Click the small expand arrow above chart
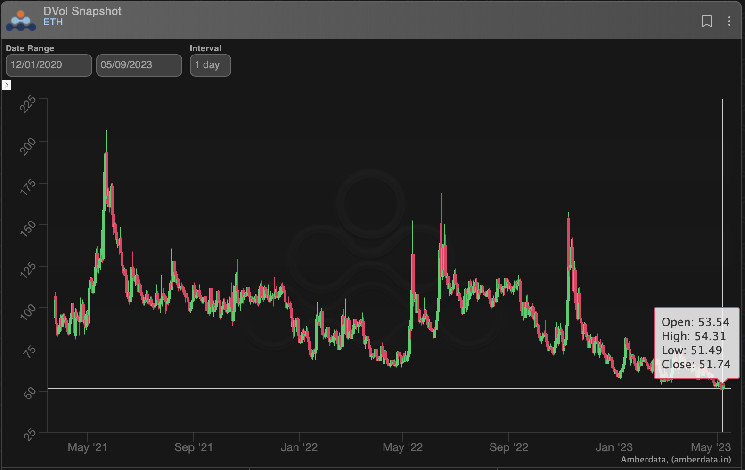This screenshot has height=470, width=745. 6,85
